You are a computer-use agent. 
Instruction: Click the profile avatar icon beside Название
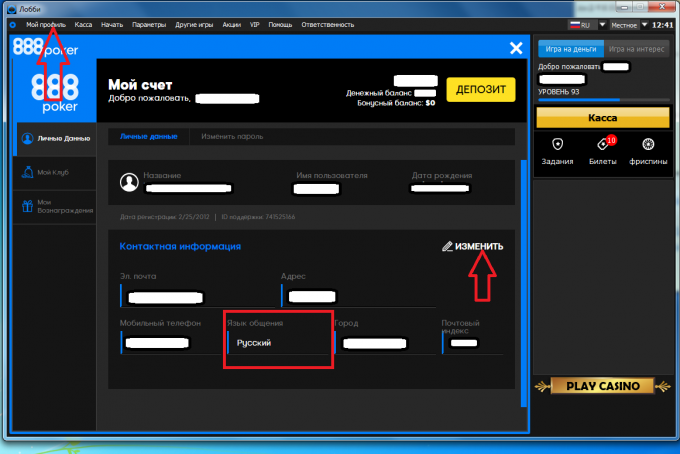click(x=129, y=183)
